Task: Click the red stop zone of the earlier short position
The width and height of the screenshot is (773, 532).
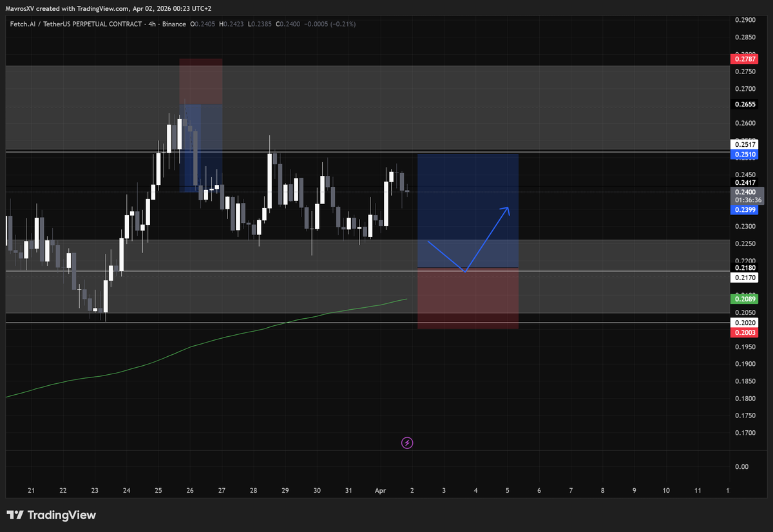Action: pos(200,81)
